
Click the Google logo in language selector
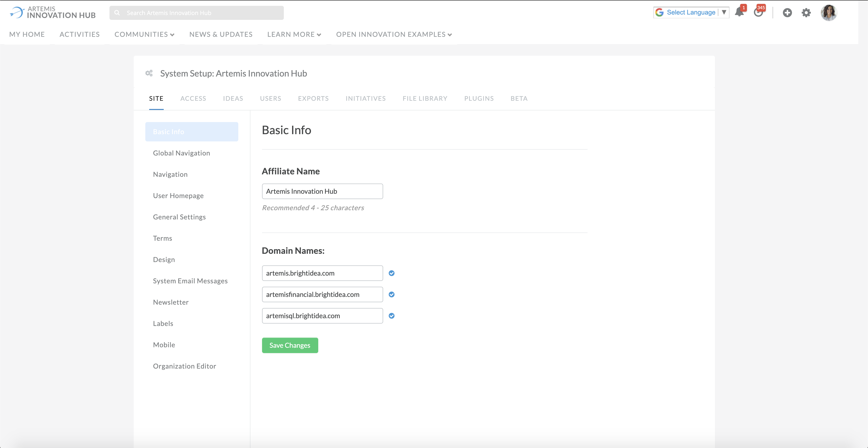coord(659,12)
